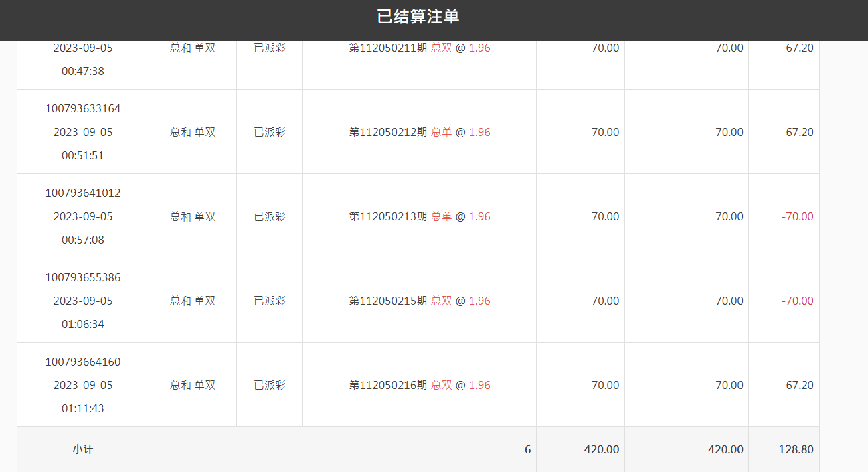
Task: Select order number 100793655386
Action: (83, 277)
